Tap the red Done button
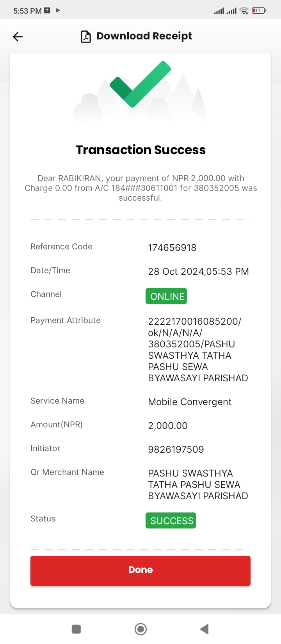The height and width of the screenshot is (644, 281). [x=140, y=570]
